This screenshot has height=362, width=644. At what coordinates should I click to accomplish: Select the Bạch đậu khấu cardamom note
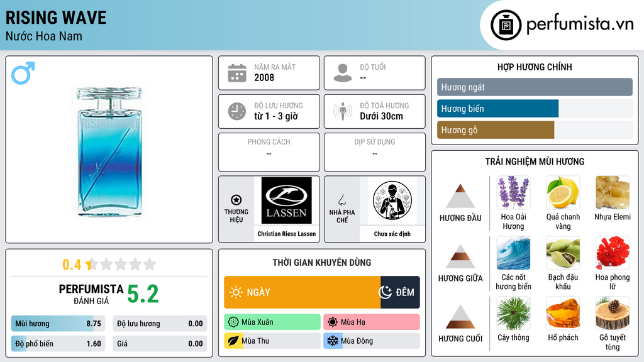point(563,253)
